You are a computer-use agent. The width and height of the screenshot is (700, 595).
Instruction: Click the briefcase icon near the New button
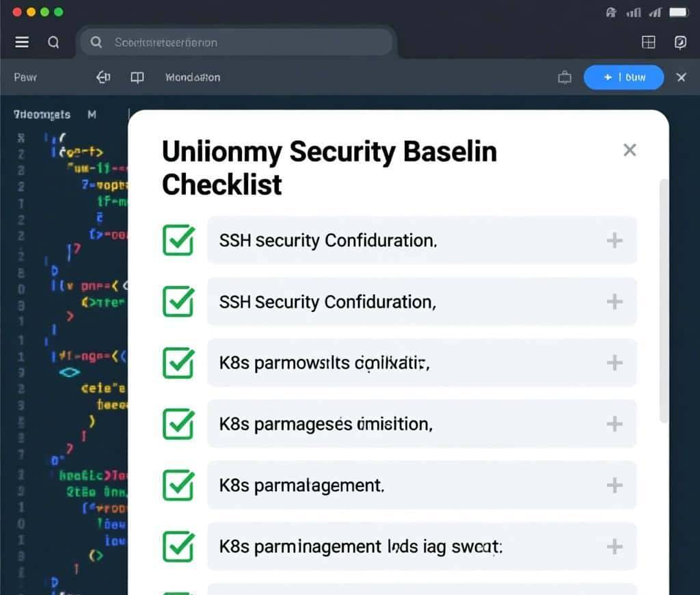(564, 77)
